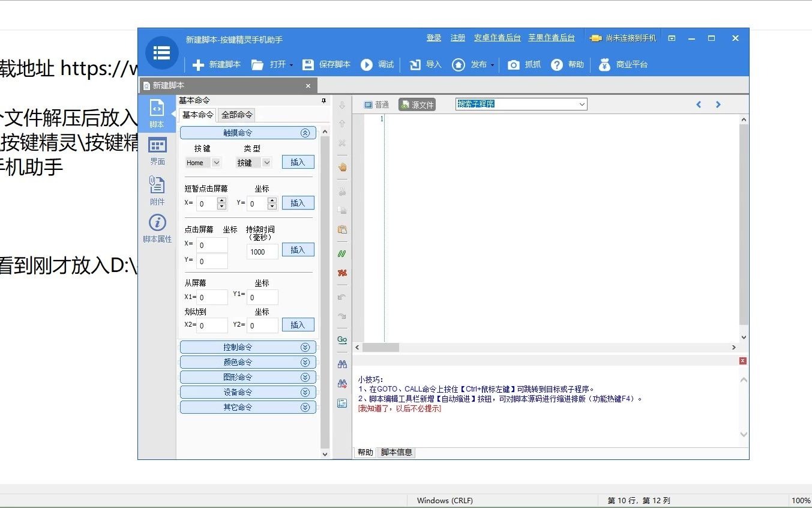
Task: Click the 从屏幕 Y1 input field
Action: [x=262, y=297]
